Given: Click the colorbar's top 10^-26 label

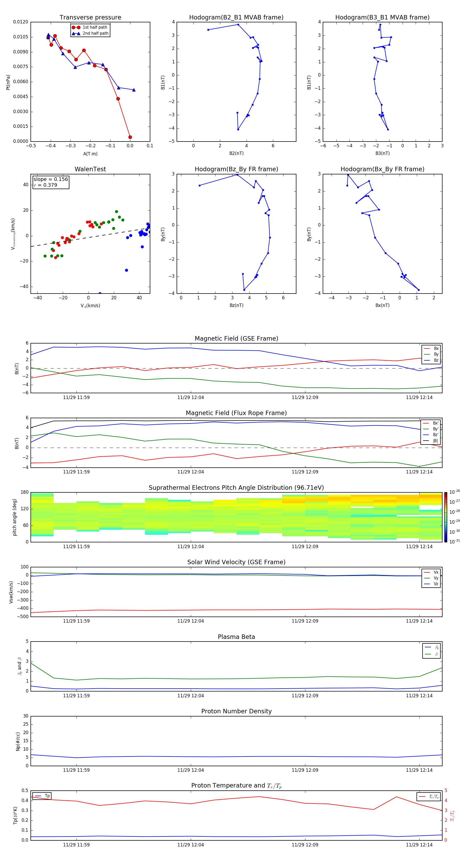Looking at the screenshot, I should point(455,492).
